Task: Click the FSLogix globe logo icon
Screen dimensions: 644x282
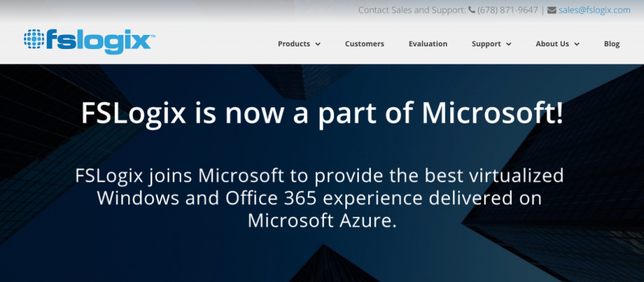Action: 34,39
